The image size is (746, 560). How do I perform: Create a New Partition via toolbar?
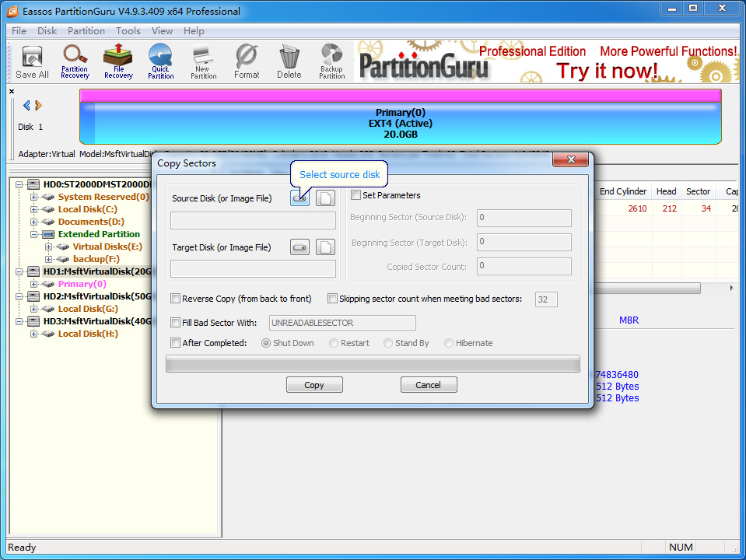pyautogui.click(x=204, y=62)
